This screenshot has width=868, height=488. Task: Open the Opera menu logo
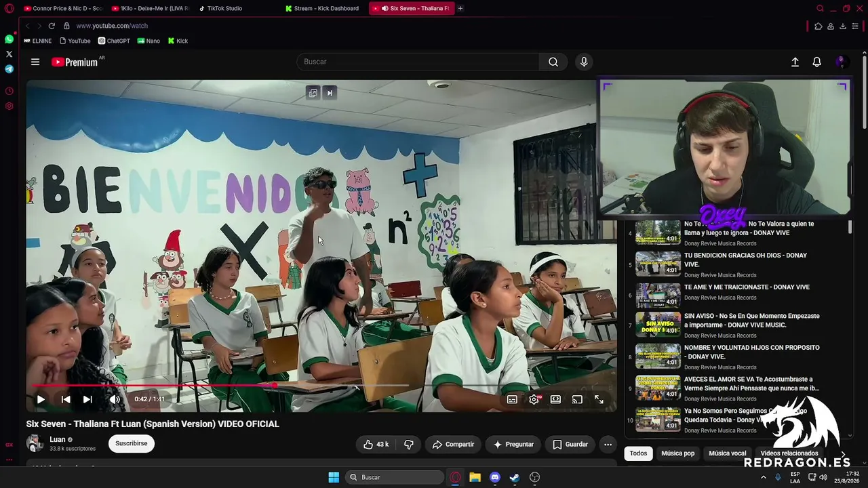(x=9, y=8)
